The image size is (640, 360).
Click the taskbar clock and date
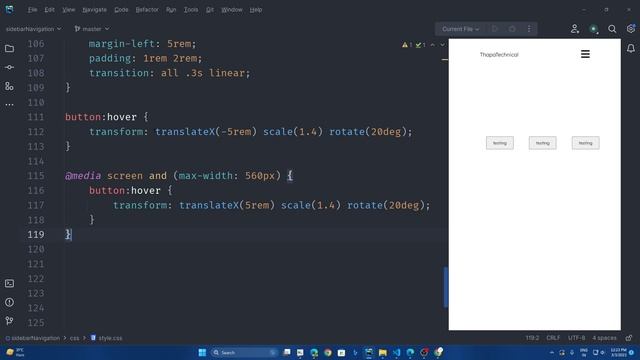[x=619, y=352]
